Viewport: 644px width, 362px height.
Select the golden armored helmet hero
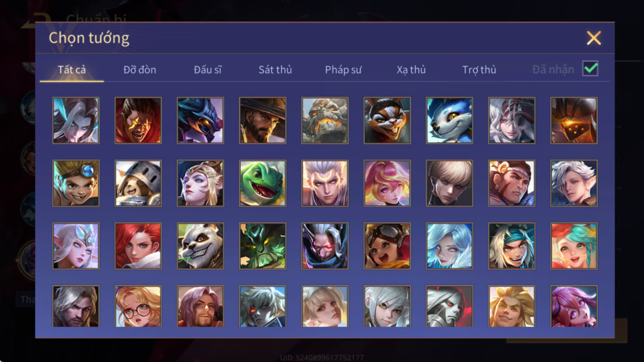574,121
